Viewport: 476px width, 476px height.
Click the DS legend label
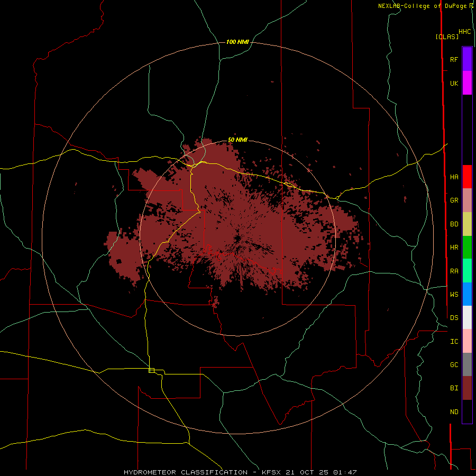coord(454,318)
